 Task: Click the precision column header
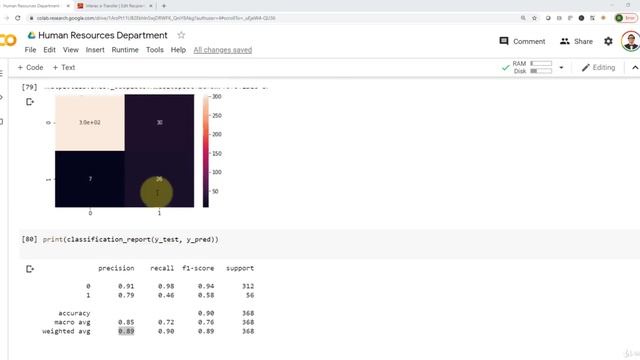point(116,268)
